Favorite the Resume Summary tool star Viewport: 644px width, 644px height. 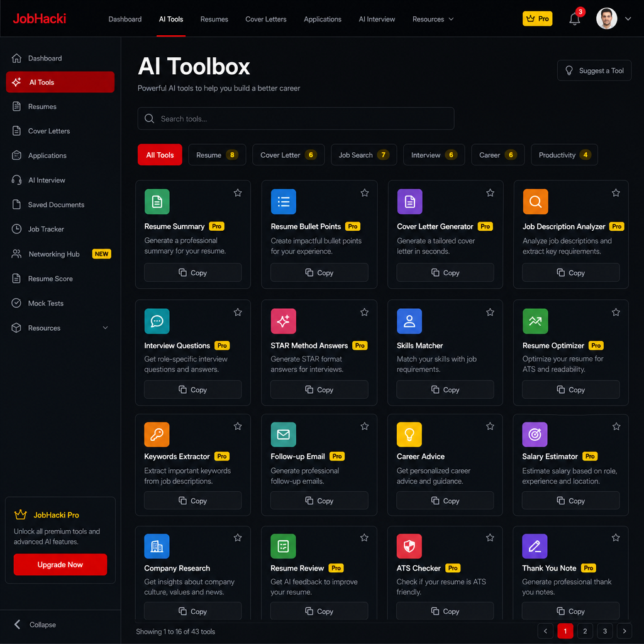point(238,192)
